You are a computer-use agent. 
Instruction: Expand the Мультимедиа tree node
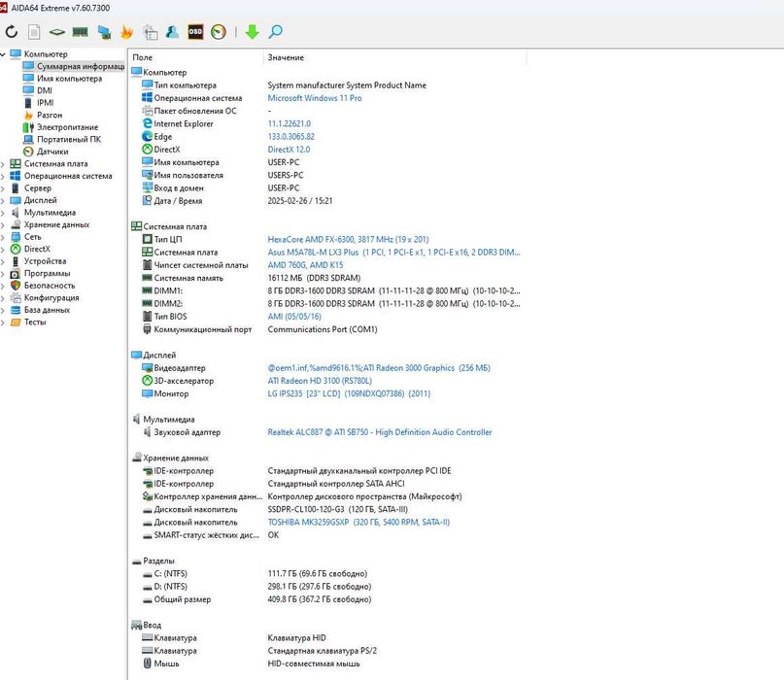pyautogui.click(x=3, y=213)
